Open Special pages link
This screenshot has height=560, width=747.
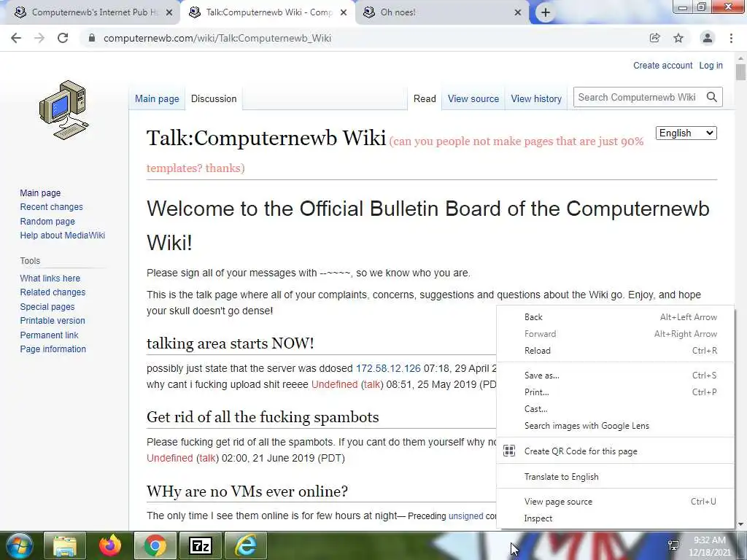tap(47, 307)
